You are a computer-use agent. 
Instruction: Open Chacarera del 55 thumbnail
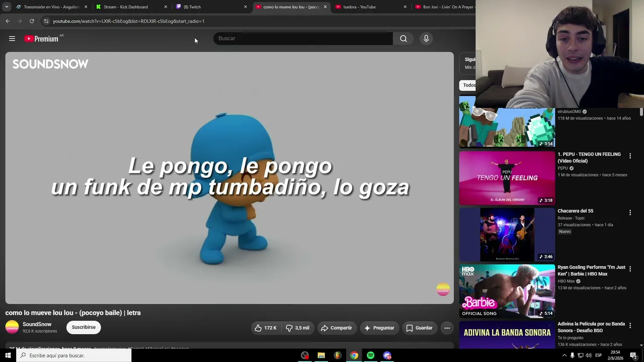point(507,234)
